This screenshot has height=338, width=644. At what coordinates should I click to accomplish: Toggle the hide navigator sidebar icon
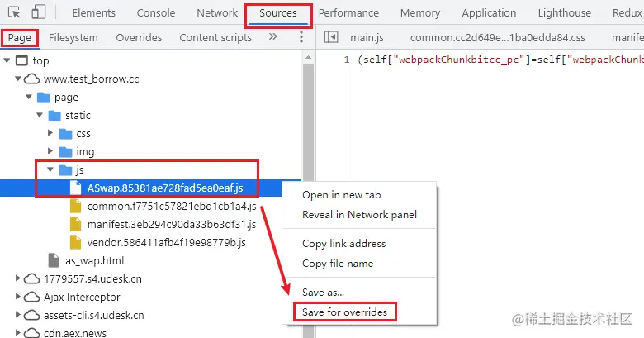pyautogui.click(x=330, y=37)
